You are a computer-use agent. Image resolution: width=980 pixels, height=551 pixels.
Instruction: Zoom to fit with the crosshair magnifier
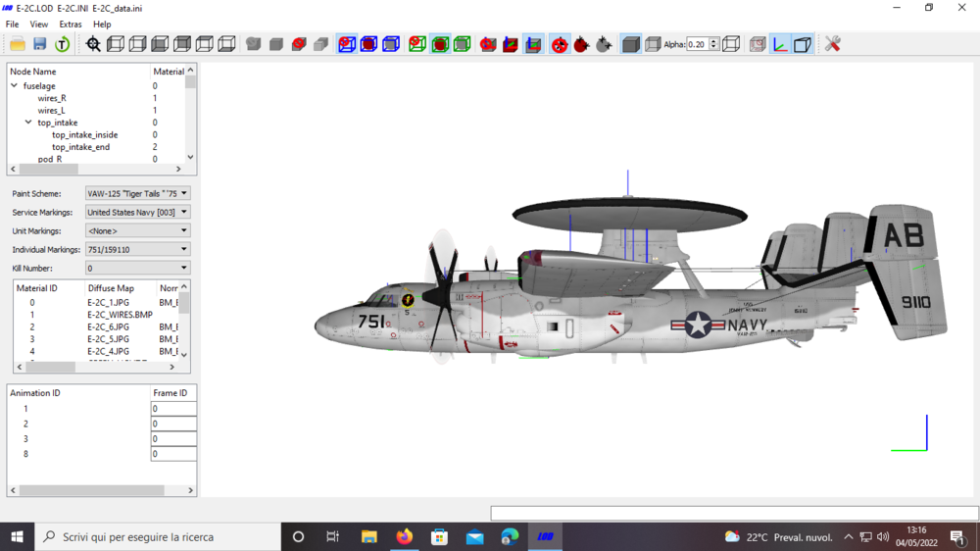[x=93, y=44]
